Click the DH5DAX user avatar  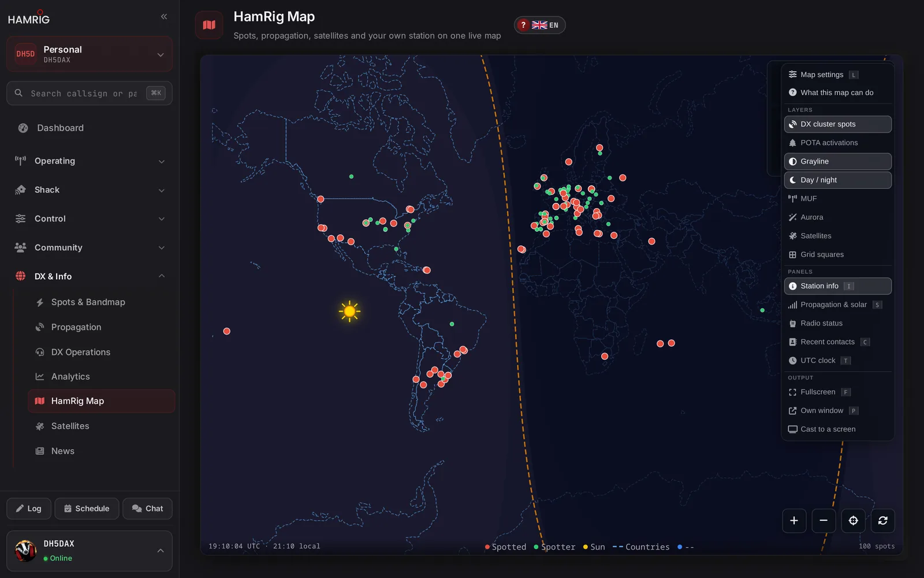click(25, 551)
